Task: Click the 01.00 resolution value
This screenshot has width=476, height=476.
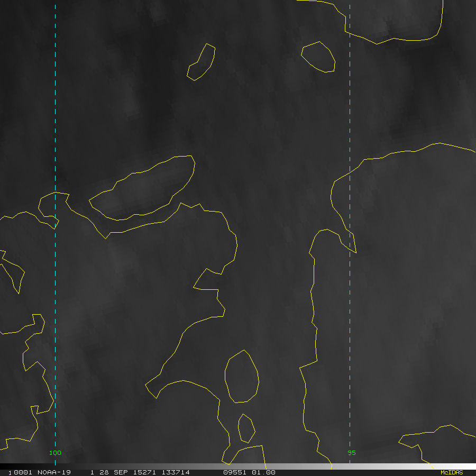Action: coord(263,472)
